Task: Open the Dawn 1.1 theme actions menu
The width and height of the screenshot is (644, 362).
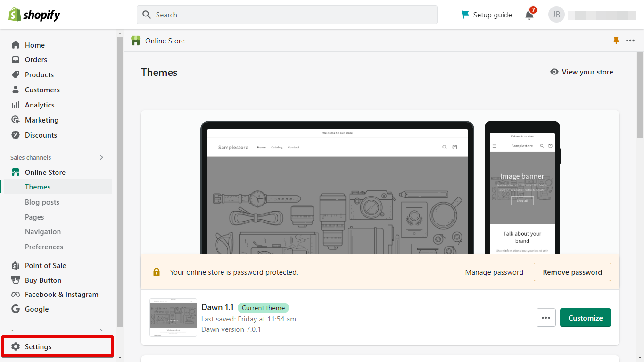Action: (x=546, y=318)
